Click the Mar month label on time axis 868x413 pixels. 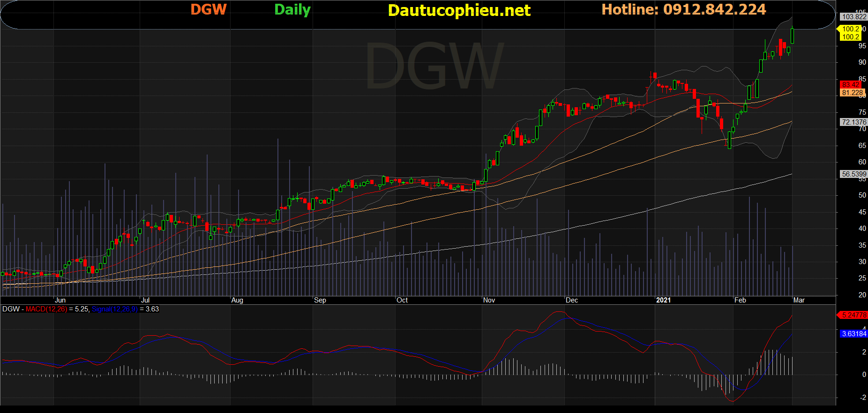pyautogui.click(x=799, y=300)
